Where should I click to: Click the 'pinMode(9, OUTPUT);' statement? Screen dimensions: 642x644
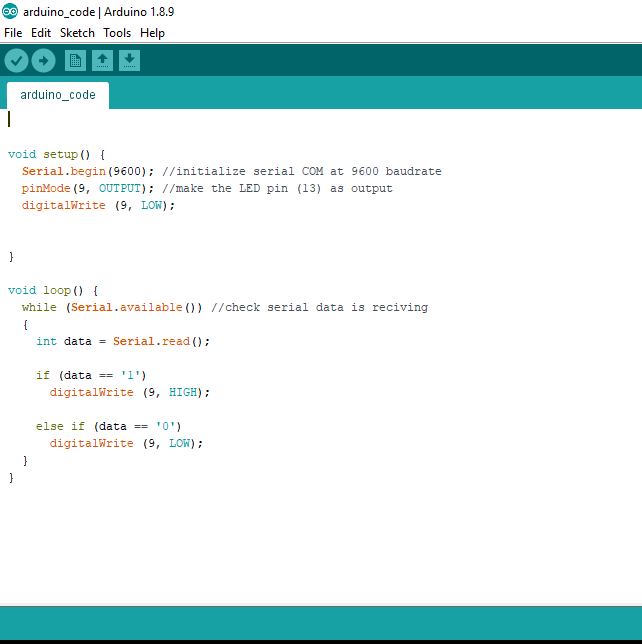[88, 189]
